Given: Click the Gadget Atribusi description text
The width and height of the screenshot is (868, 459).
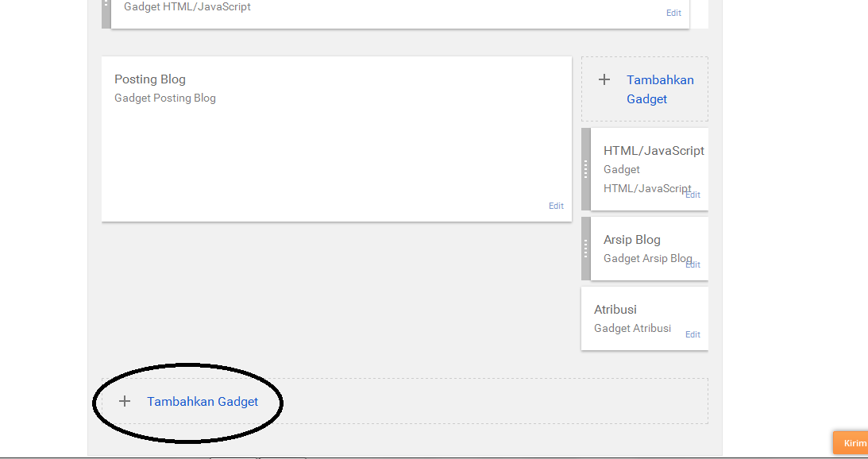Looking at the screenshot, I should pos(632,328).
